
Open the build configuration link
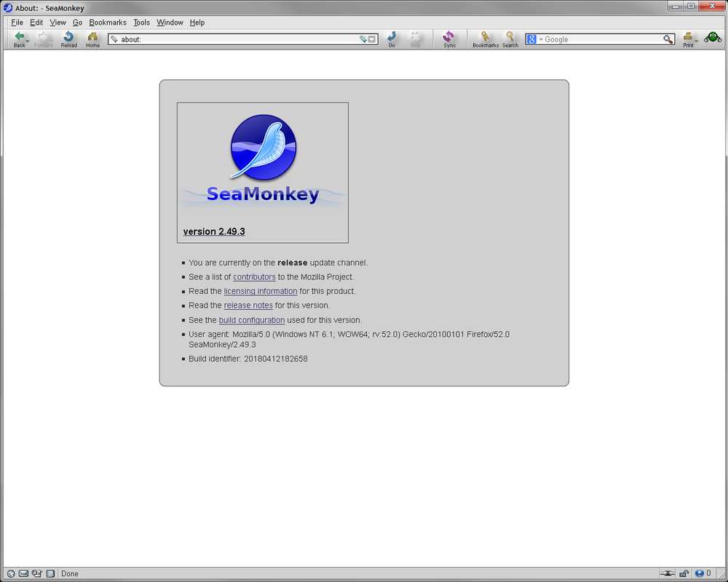(x=252, y=320)
